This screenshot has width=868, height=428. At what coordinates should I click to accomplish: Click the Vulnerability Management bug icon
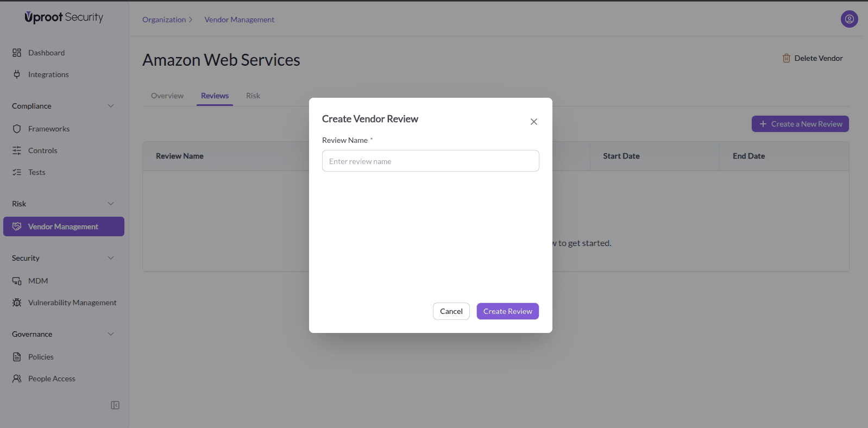pos(17,303)
